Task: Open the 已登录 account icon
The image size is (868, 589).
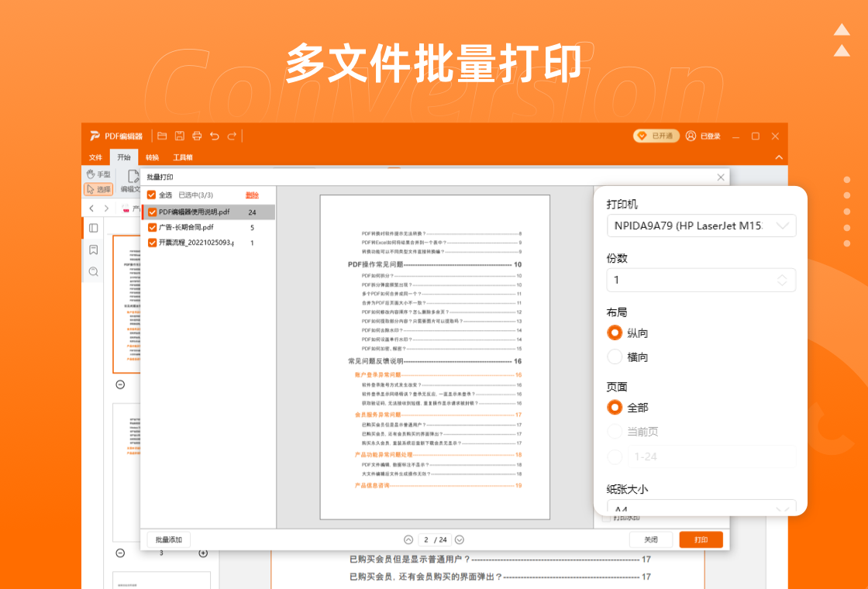Action: point(691,136)
